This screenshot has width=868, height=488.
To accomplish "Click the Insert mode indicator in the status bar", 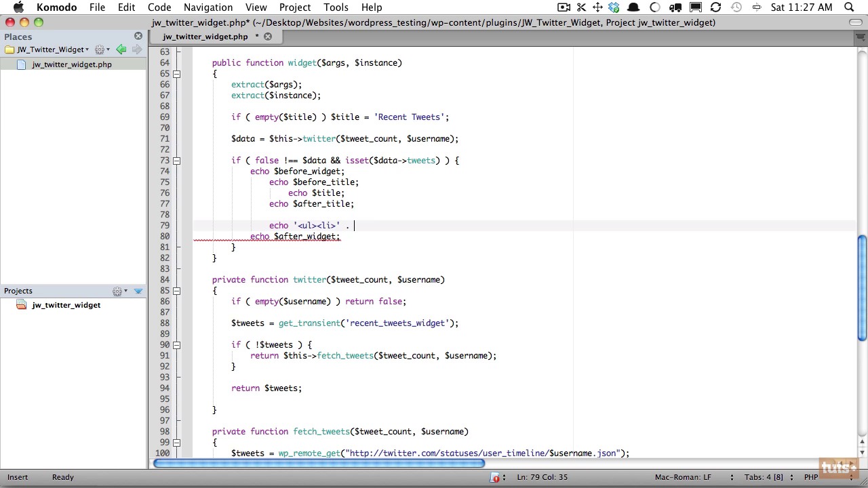I will 18,477.
